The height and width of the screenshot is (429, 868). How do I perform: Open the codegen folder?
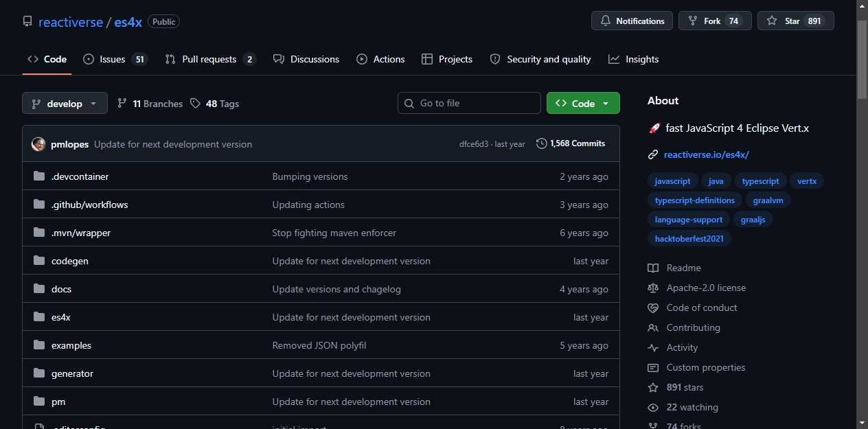(69, 261)
